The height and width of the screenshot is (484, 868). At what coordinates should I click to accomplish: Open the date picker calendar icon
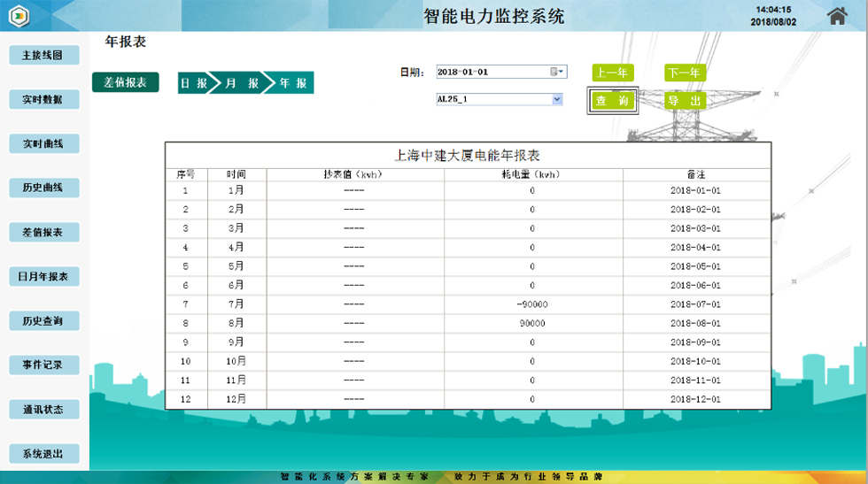pyautogui.click(x=554, y=72)
